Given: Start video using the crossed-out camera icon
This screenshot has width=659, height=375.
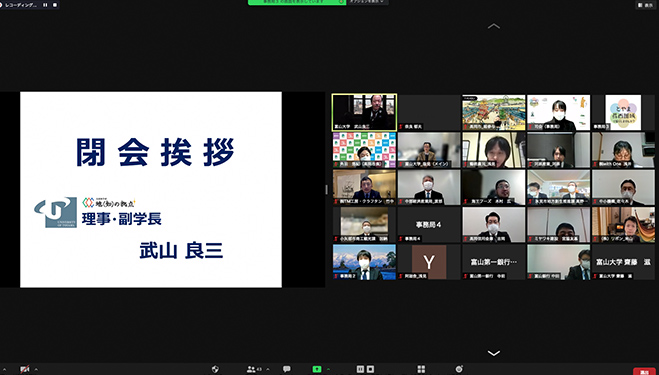Looking at the screenshot, I should click(25, 369).
